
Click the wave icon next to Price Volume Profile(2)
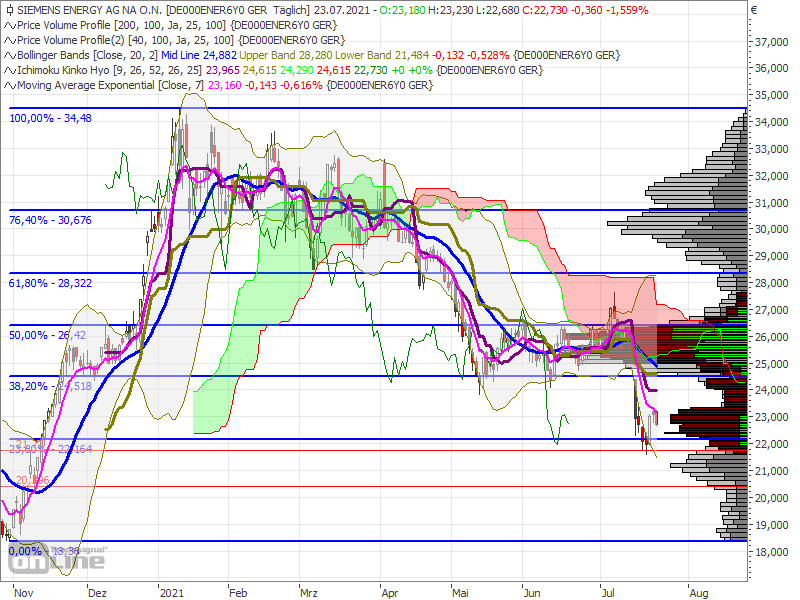point(10,41)
